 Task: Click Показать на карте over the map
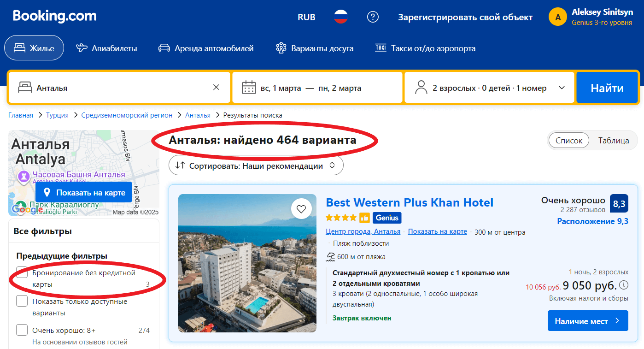(83, 193)
